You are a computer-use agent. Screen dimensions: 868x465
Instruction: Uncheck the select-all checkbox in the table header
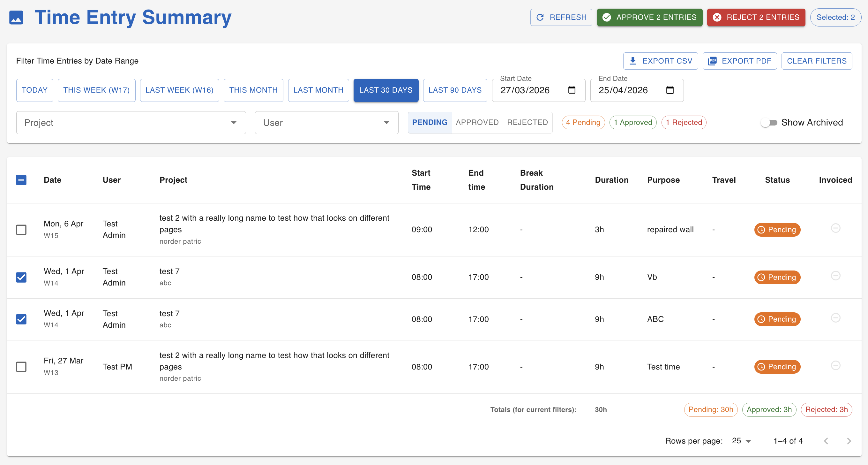tap(21, 180)
